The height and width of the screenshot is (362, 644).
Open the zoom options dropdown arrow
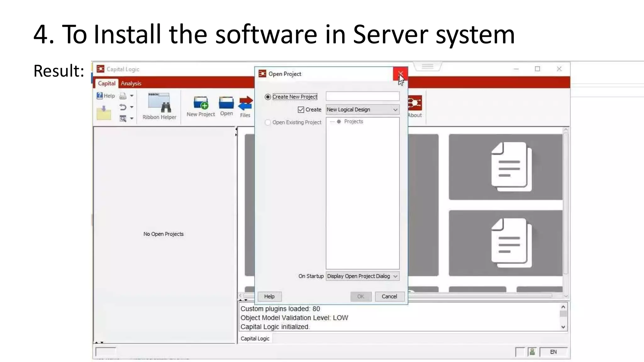(132, 118)
